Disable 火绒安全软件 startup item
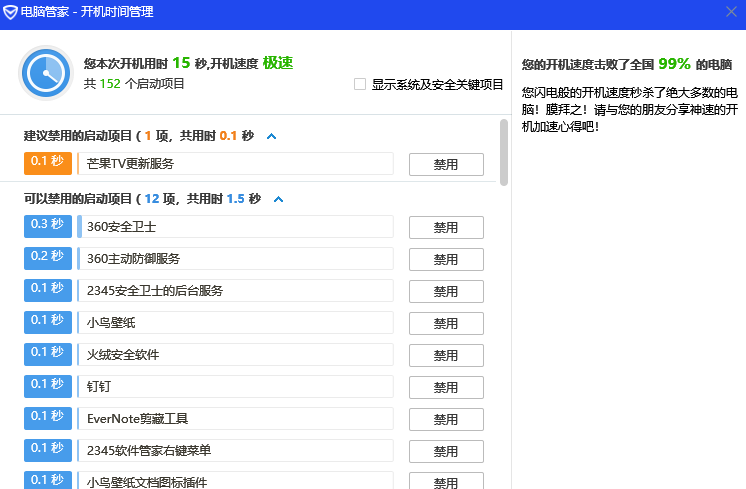746x489 pixels. click(x=445, y=356)
